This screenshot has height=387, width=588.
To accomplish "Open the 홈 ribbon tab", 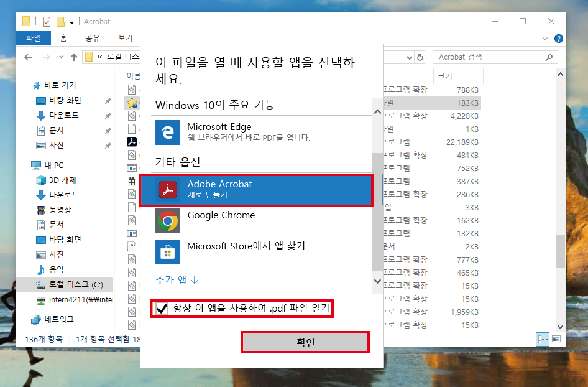I will [63, 38].
